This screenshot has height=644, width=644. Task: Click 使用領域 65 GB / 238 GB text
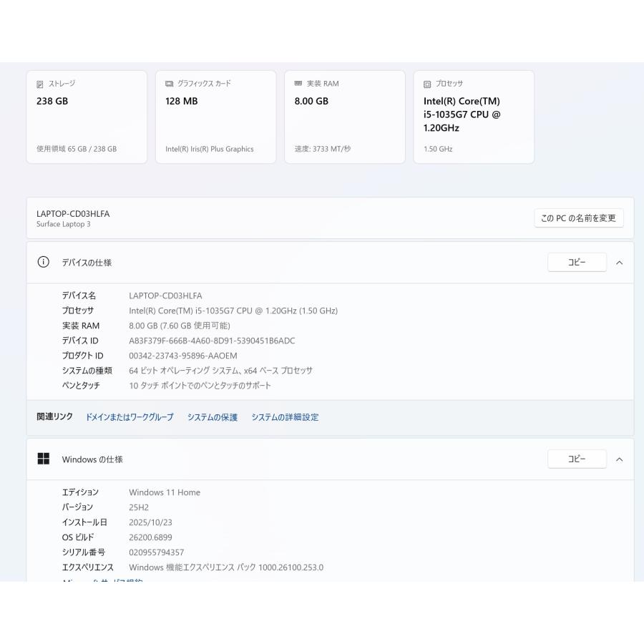77,149
